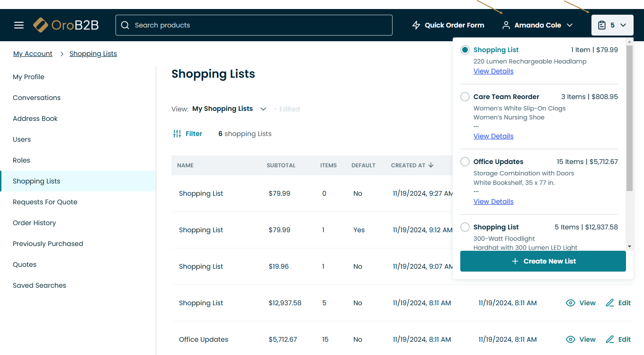Click the shopping list clipboard icon

(602, 25)
